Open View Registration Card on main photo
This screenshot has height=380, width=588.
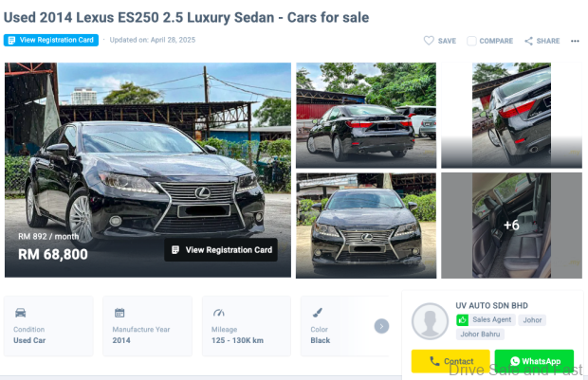click(x=223, y=250)
